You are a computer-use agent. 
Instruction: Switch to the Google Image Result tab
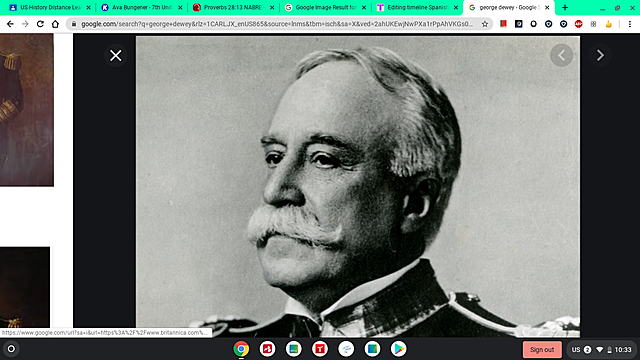tap(325, 7)
